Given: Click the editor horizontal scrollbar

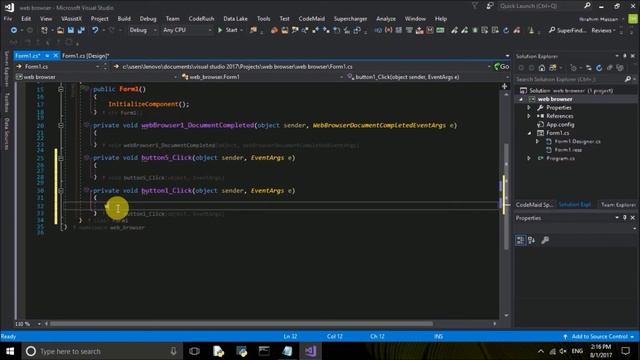Looking at the screenshot, I should tap(241, 324).
